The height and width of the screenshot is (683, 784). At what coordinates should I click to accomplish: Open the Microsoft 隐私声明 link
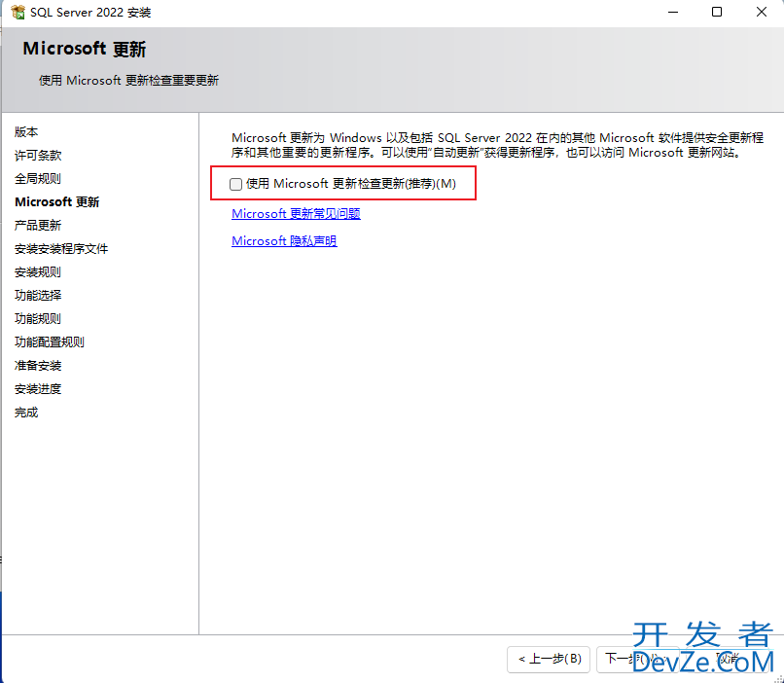click(x=284, y=241)
